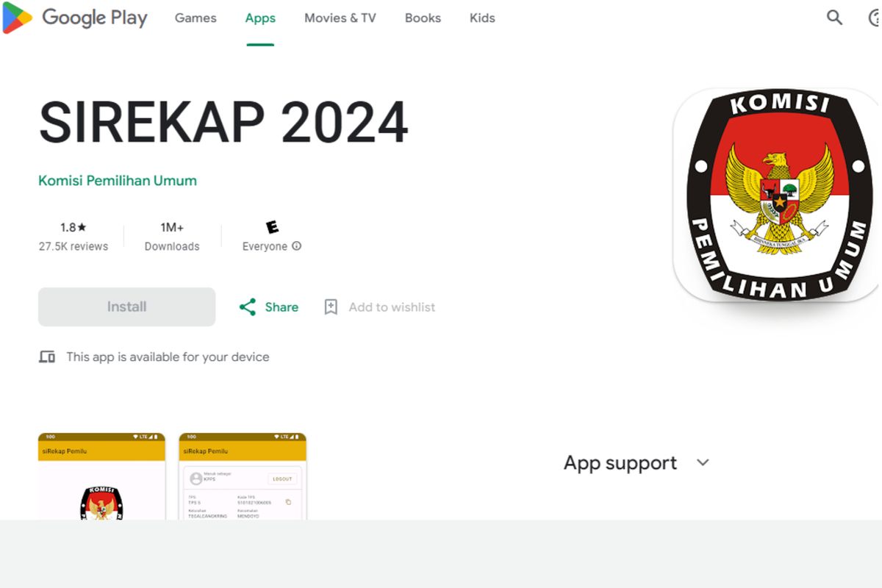Open the Kids tab

pos(482,18)
